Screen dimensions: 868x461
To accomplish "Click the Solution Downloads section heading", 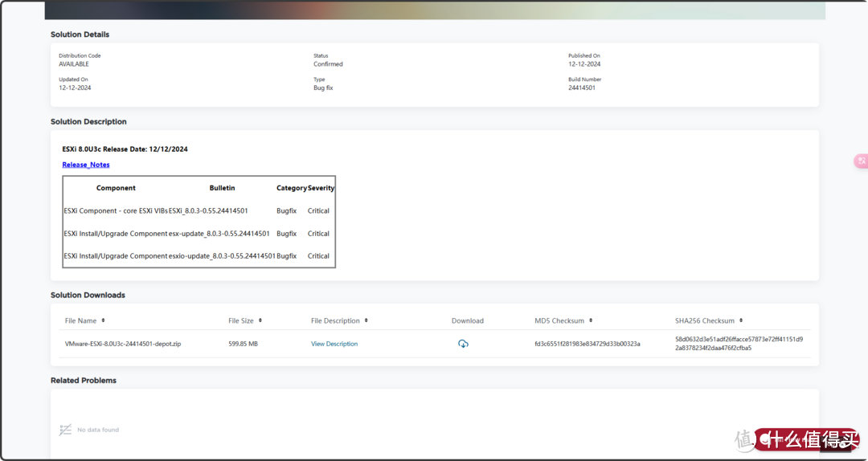I will [x=88, y=295].
